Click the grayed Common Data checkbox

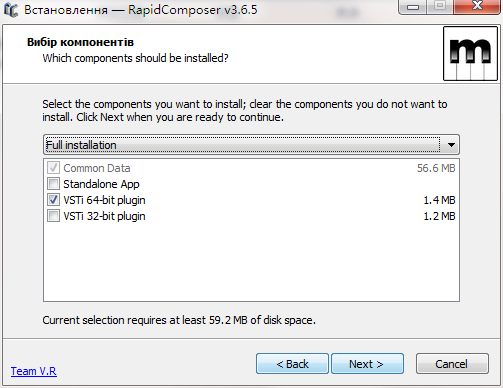(53, 168)
